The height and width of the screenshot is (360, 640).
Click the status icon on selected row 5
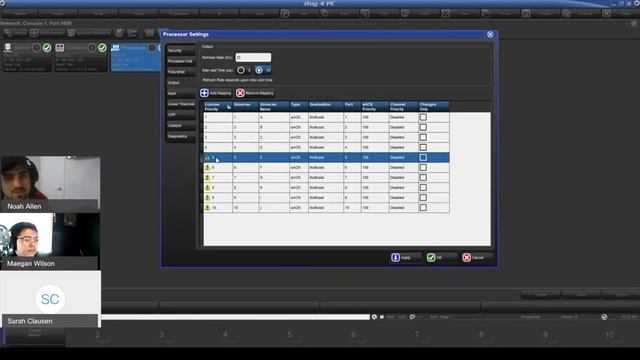(207, 158)
